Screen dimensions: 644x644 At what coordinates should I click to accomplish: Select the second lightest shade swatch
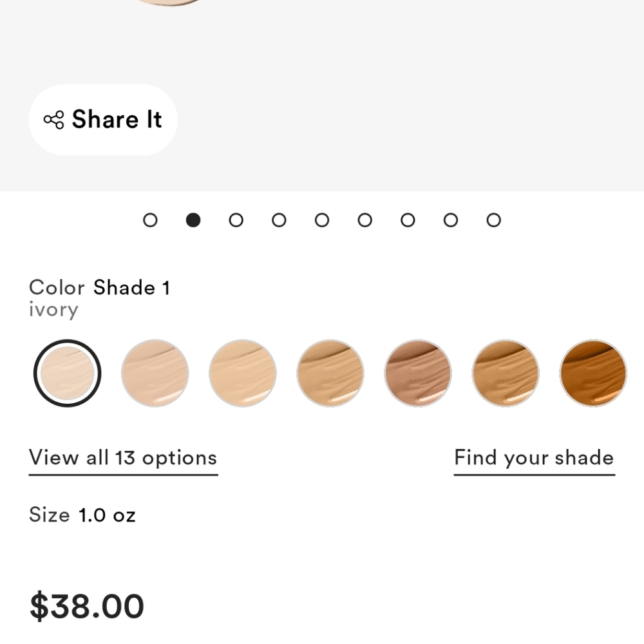tap(155, 374)
